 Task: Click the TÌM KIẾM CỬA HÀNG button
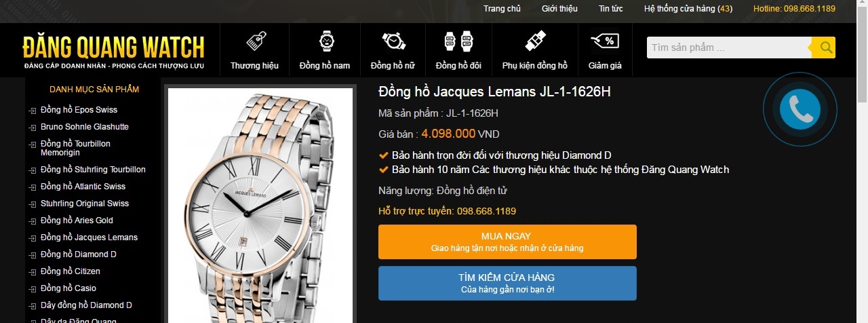[x=507, y=283]
